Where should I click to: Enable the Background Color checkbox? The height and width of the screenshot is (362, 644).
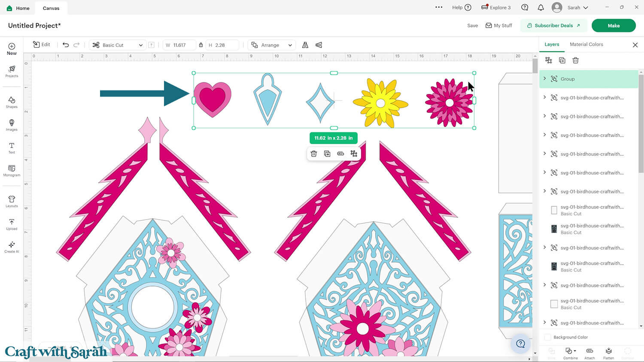(x=548, y=337)
